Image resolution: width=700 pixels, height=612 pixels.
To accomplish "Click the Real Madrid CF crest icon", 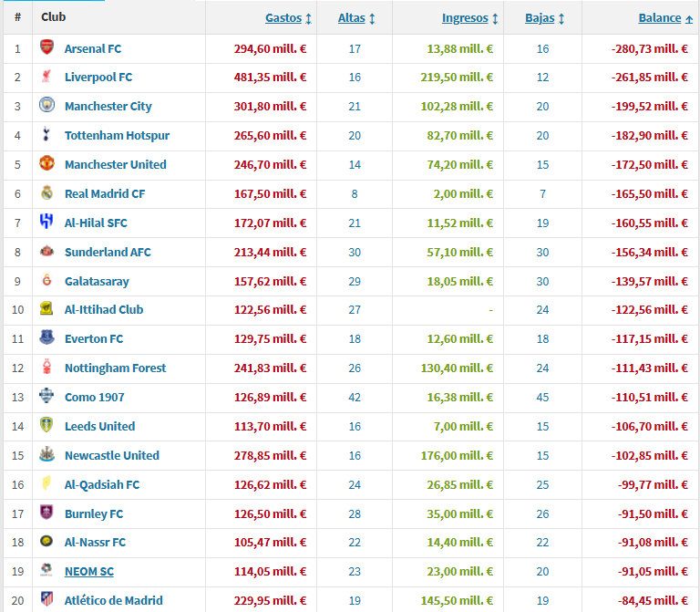I will [x=46, y=192].
